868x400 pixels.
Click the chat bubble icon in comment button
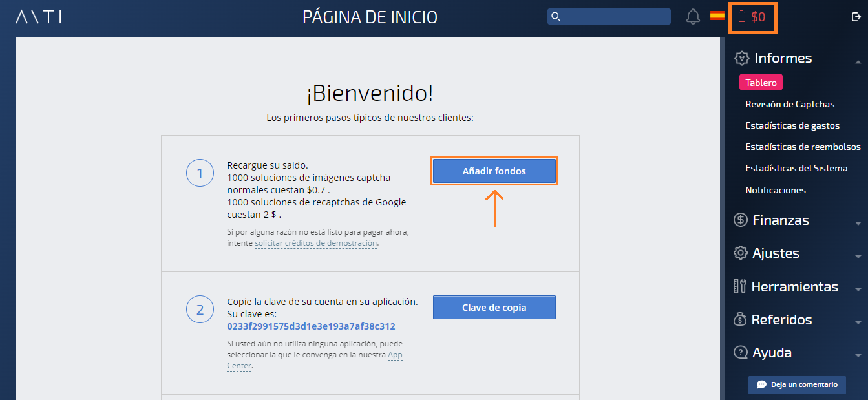761,384
